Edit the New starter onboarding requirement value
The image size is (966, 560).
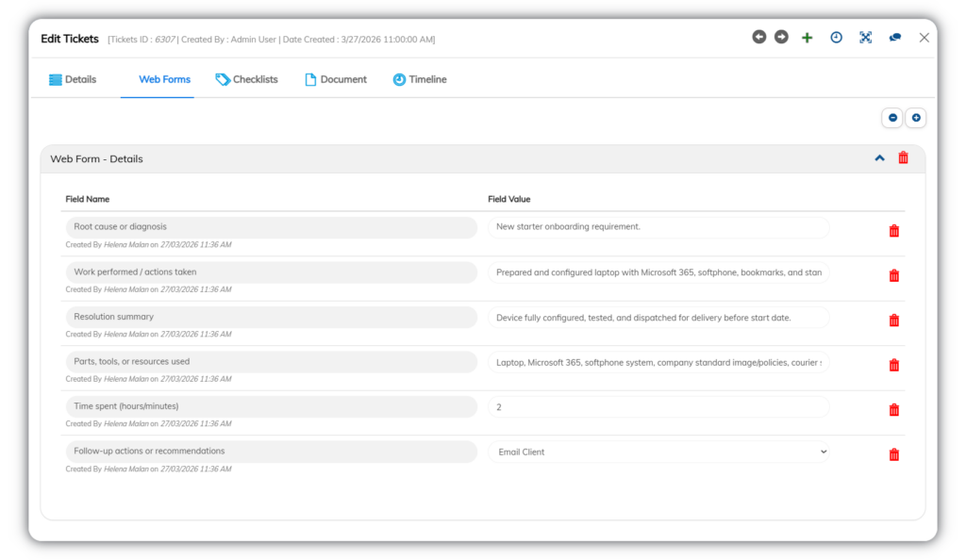(658, 227)
